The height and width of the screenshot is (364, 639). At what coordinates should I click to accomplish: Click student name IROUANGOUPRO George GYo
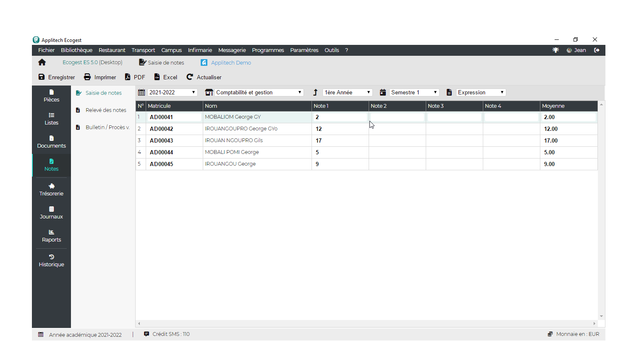tap(241, 129)
